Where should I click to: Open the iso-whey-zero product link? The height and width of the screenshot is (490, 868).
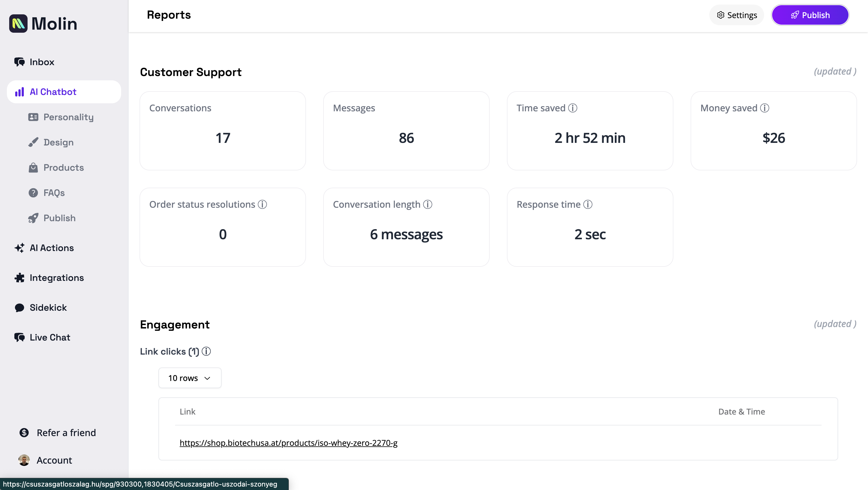(x=288, y=443)
